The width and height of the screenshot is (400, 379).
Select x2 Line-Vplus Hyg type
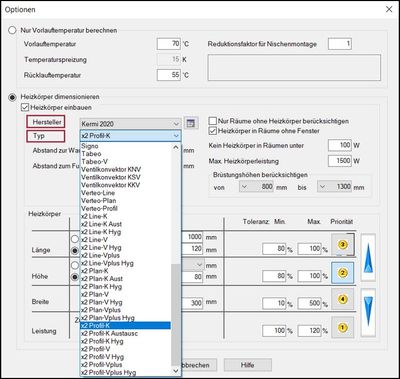125,263
